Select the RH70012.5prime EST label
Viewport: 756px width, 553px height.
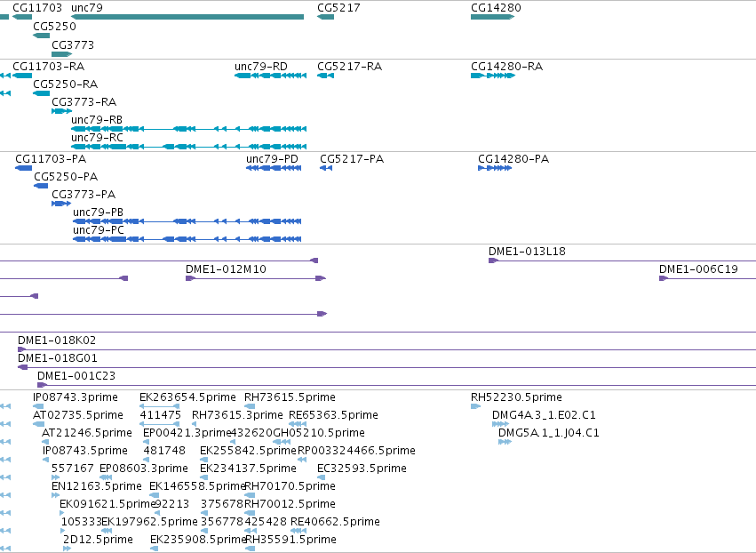click(290, 504)
